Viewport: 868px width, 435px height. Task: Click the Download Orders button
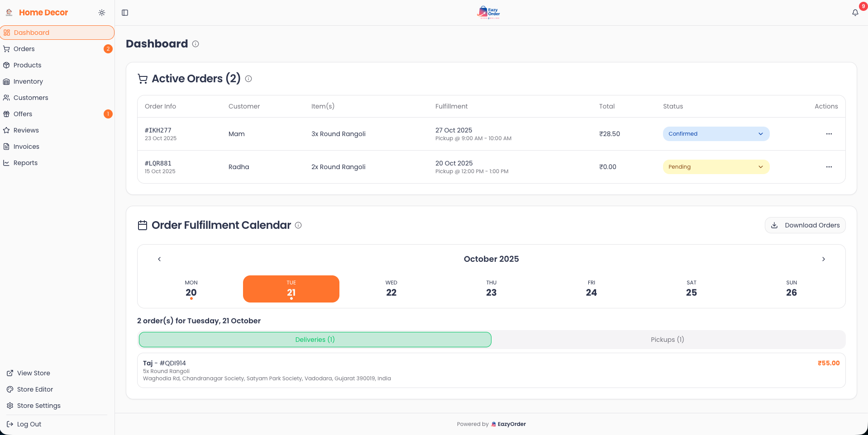click(805, 225)
